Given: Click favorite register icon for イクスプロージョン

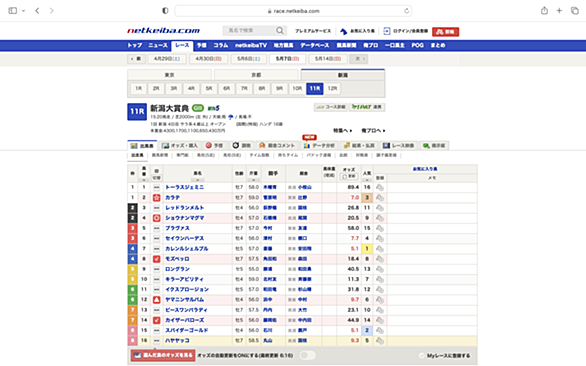Looking at the screenshot, I should (x=380, y=290).
